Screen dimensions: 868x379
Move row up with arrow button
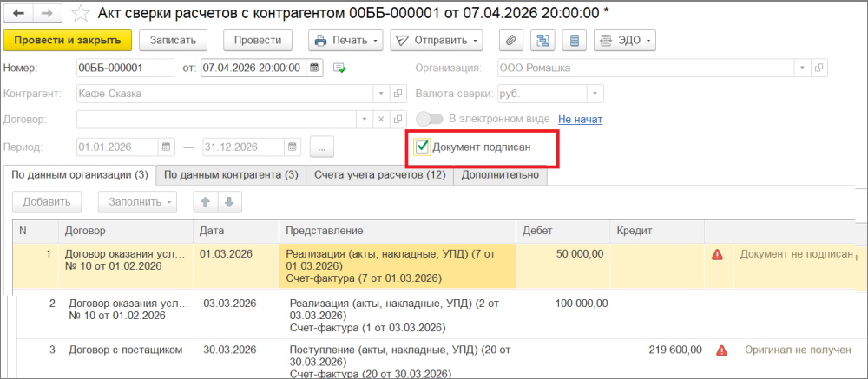tap(206, 202)
